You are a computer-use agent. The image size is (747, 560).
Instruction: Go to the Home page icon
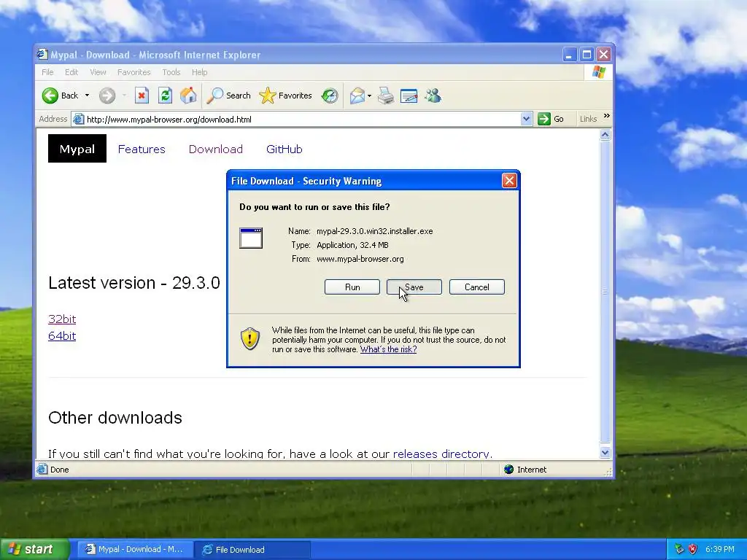189,96
